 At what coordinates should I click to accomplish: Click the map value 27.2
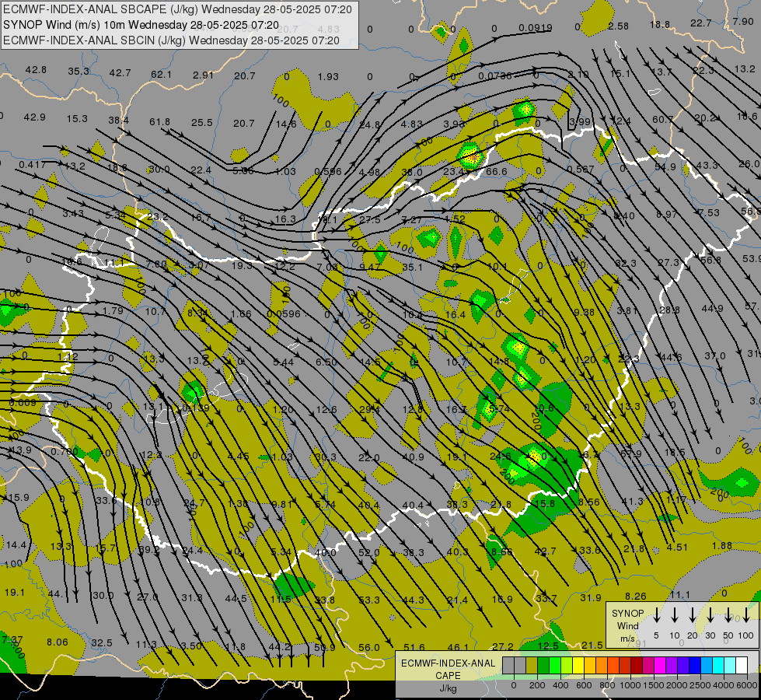point(502,647)
